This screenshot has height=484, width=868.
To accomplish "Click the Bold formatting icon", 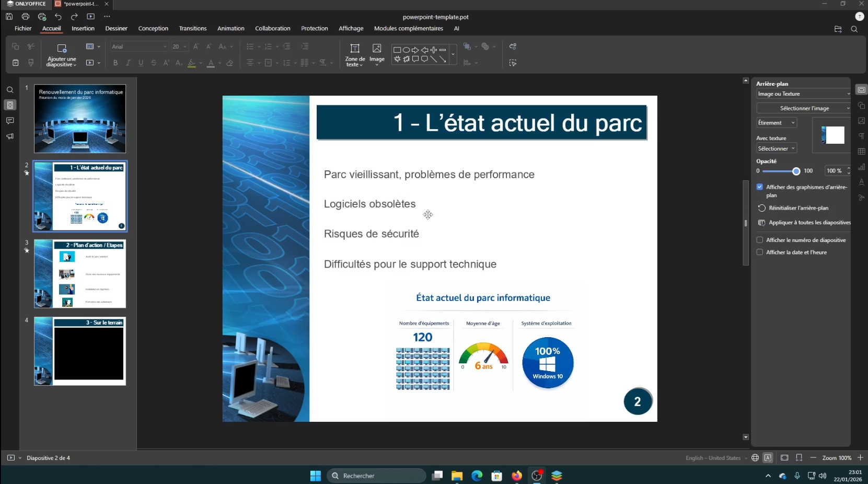I will 115,63.
